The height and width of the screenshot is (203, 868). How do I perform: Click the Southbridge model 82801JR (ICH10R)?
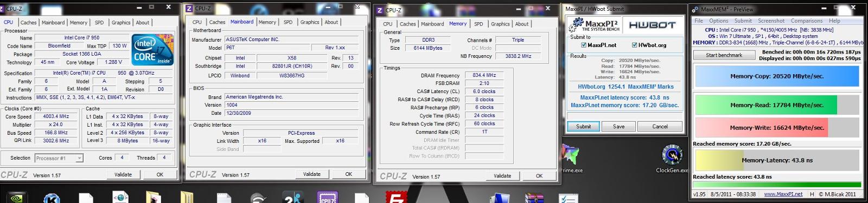292,66
